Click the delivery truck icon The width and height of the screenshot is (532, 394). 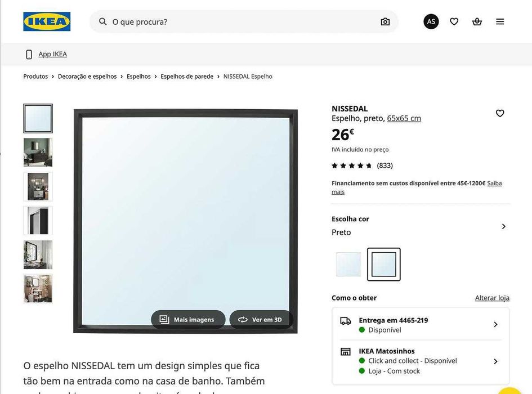(346, 321)
